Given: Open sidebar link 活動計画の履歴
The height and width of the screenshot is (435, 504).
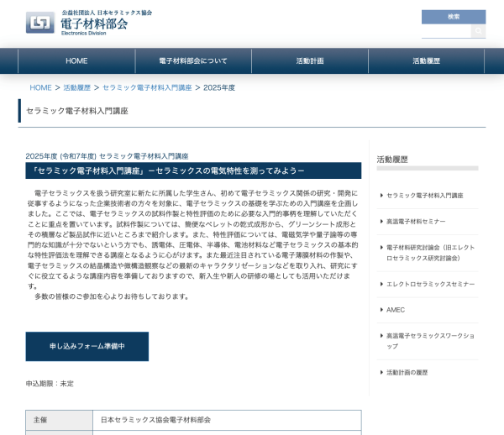Looking at the screenshot, I should point(407,372).
